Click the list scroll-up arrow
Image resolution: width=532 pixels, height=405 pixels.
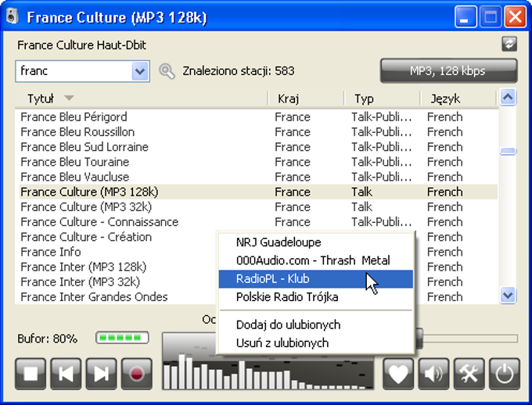508,98
